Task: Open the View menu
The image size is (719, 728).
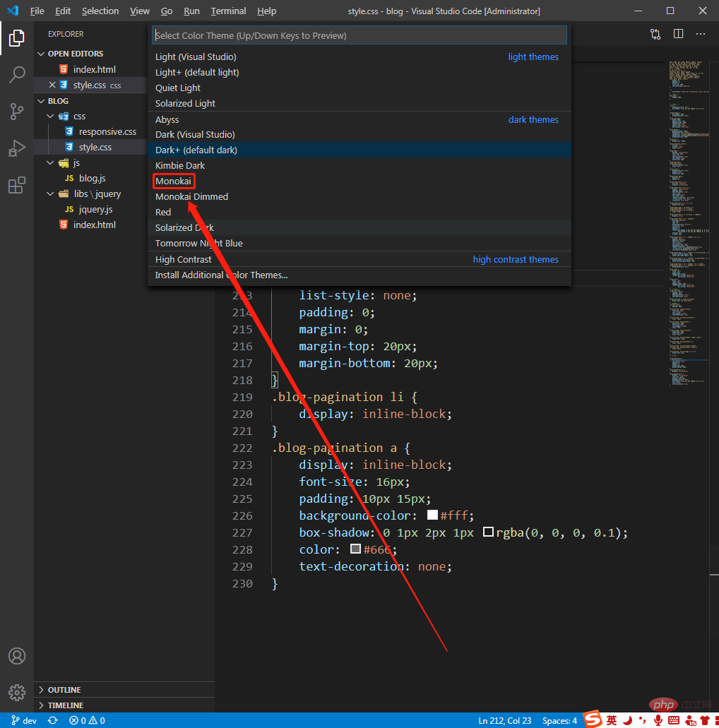Action: coord(139,11)
